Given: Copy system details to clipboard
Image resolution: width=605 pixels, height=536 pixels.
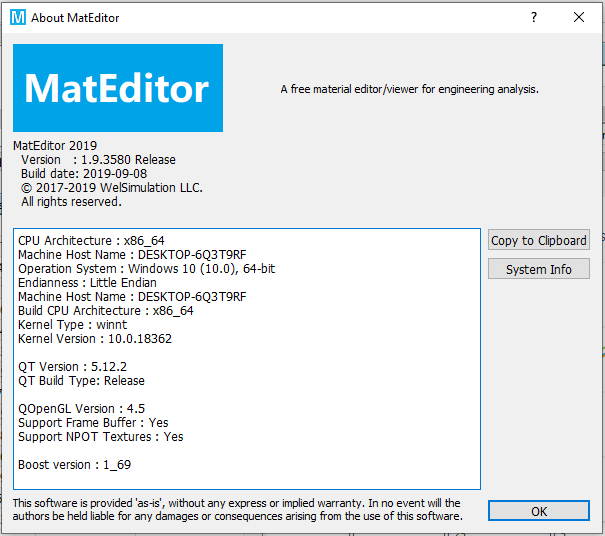Looking at the screenshot, I should click(539, 240).
